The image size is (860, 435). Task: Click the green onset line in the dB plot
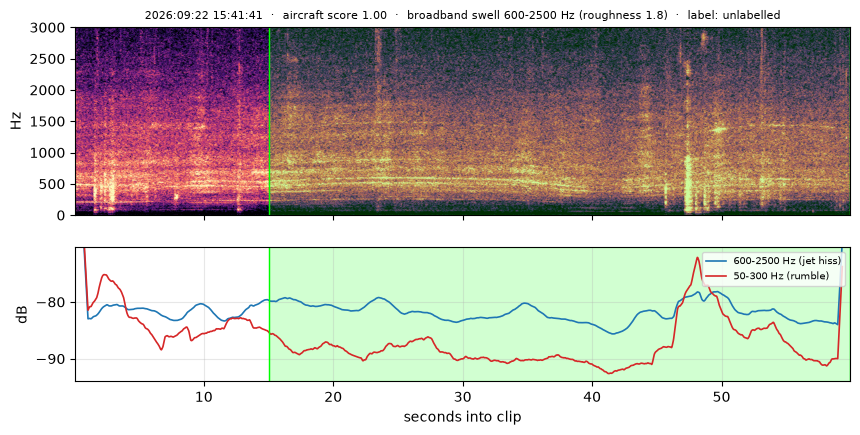[x=269, y=314]
